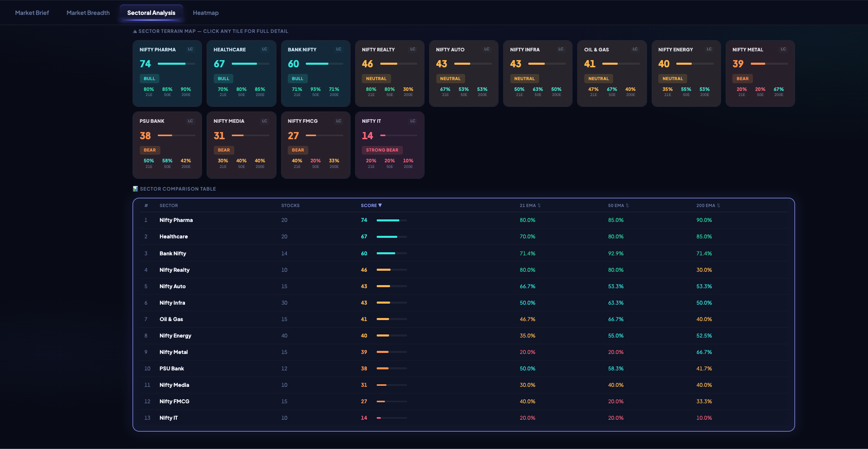Open the NIFTY PHARMA sector tile

[167, 73]
